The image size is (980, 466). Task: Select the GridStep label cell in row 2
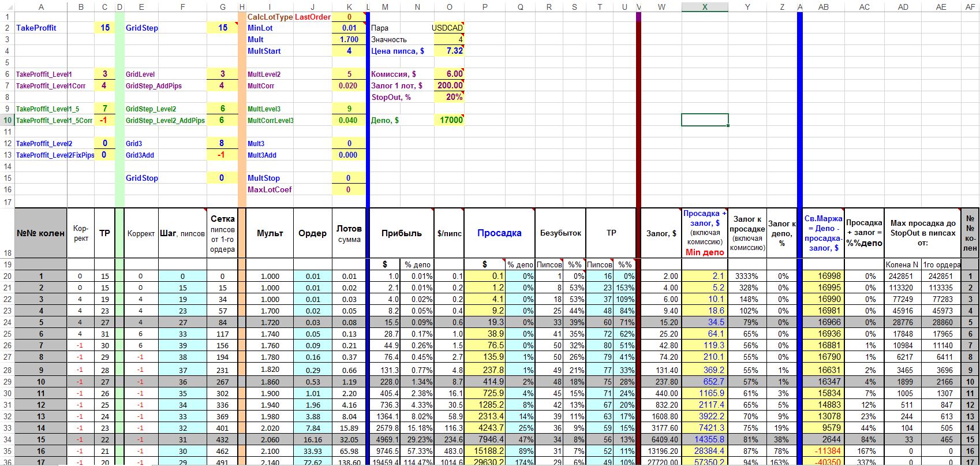[142, 28]
